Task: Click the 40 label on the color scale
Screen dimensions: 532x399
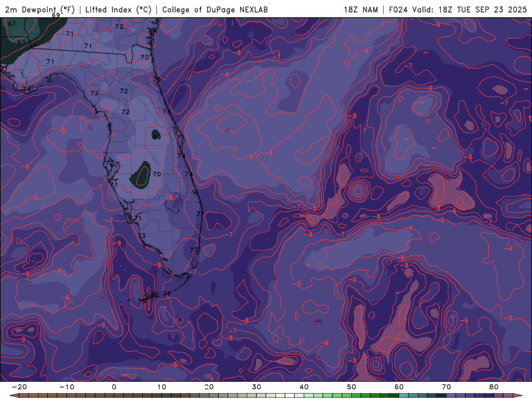Action: [304, 387]
